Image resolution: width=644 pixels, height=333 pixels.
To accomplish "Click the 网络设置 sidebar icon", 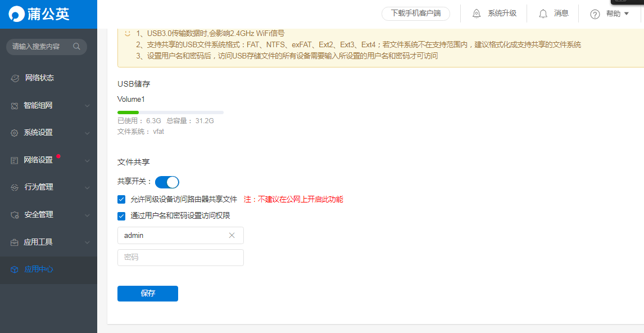I will click(x=15, y=160).
